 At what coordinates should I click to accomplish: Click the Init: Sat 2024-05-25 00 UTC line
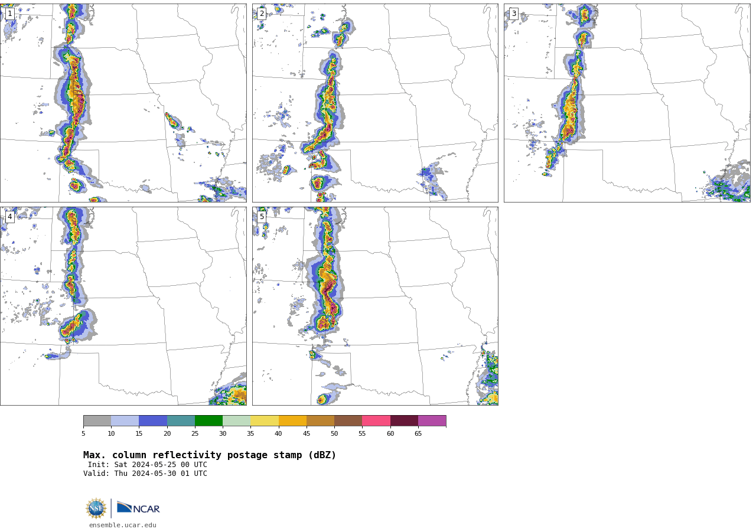click(148, 465)
